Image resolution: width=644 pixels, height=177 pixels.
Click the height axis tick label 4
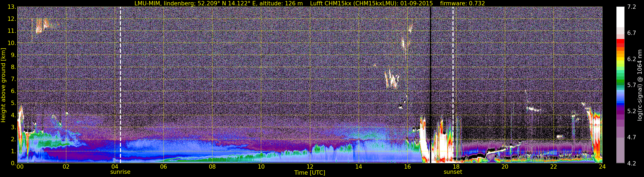(x=13, y=115)
